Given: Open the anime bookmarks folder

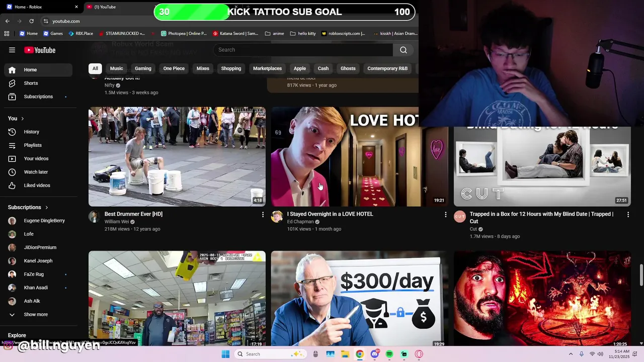Looking at the screenshot, I should pos(274,34).
